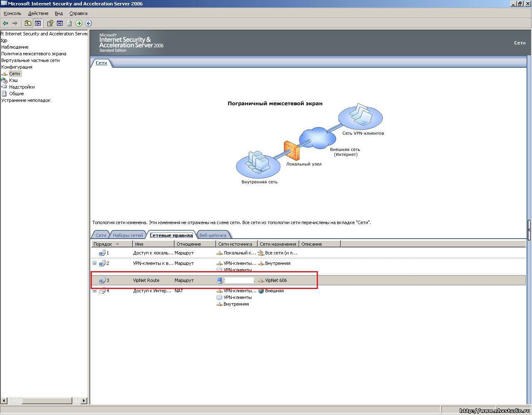Viewport: 532px width, 415px height.
Task: Select the Общие tree node label
Action: [17, 94]
